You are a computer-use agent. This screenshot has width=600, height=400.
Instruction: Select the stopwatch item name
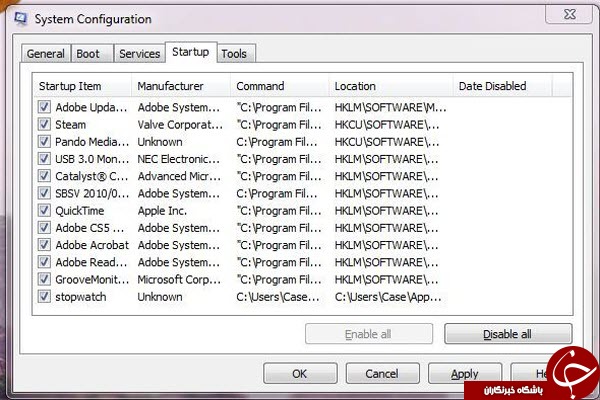click(x=81, y=297)
